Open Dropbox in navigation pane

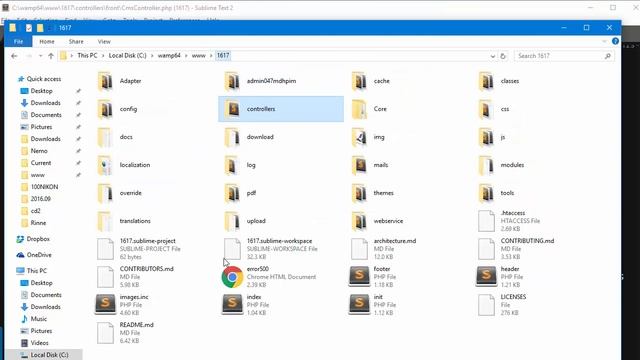33,239
